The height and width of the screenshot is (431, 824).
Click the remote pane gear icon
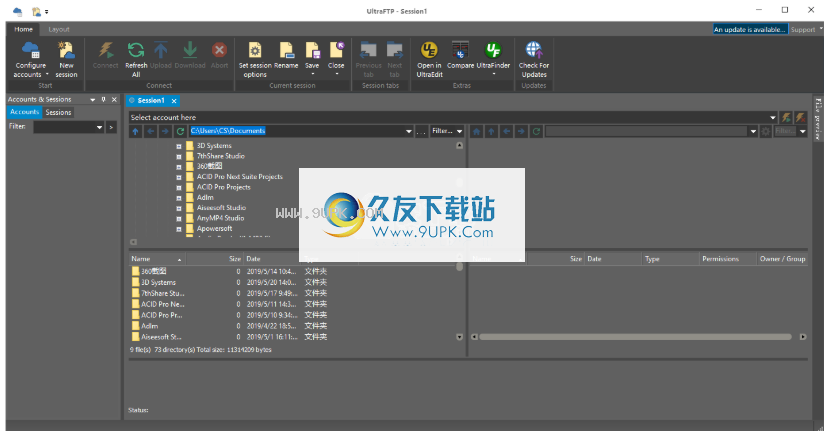point(766,131)
